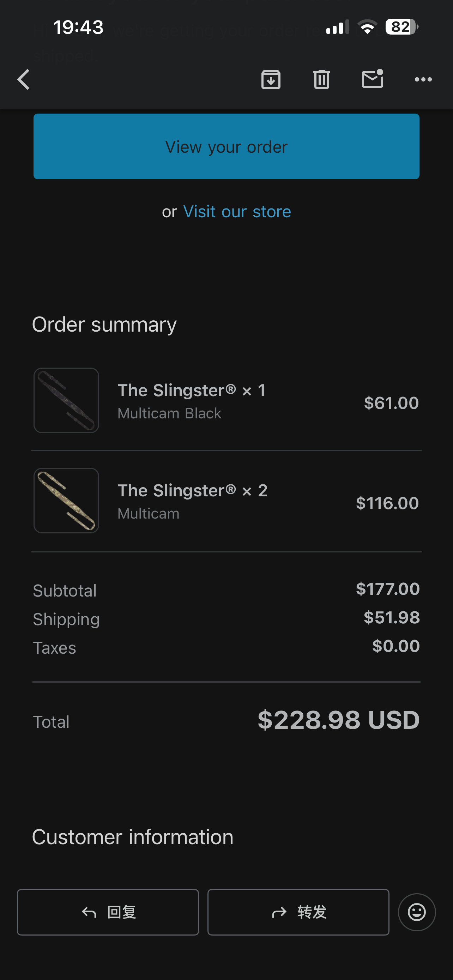453x980 pixels.
Task: Archive this email message
Action: pos(271,79)
